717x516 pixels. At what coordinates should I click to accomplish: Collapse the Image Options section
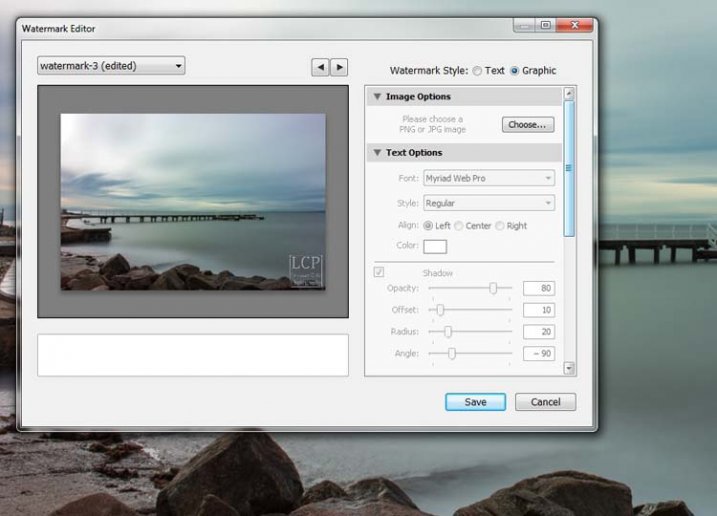(x=377, y=97)
